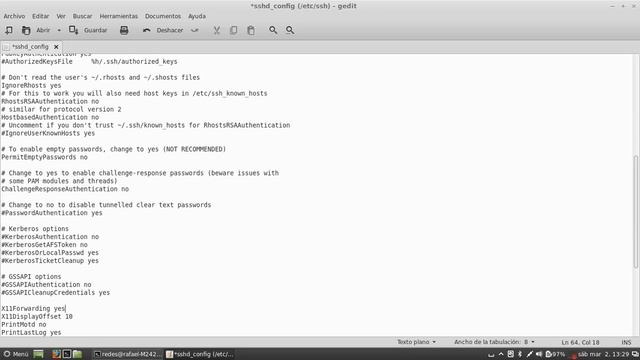640x360 pixels.
Task: Click the PrintMotd no line
Action: pos(24,324)
